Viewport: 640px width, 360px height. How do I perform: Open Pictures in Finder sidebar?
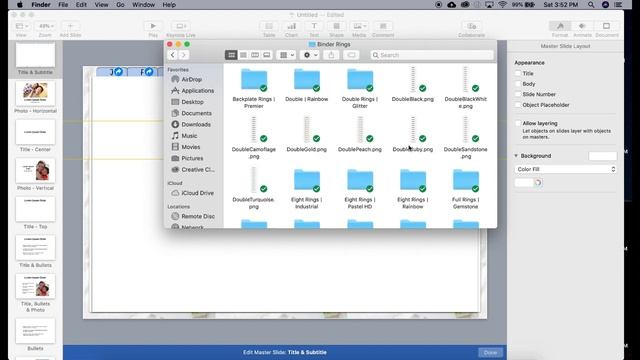(x=192, y=158)
